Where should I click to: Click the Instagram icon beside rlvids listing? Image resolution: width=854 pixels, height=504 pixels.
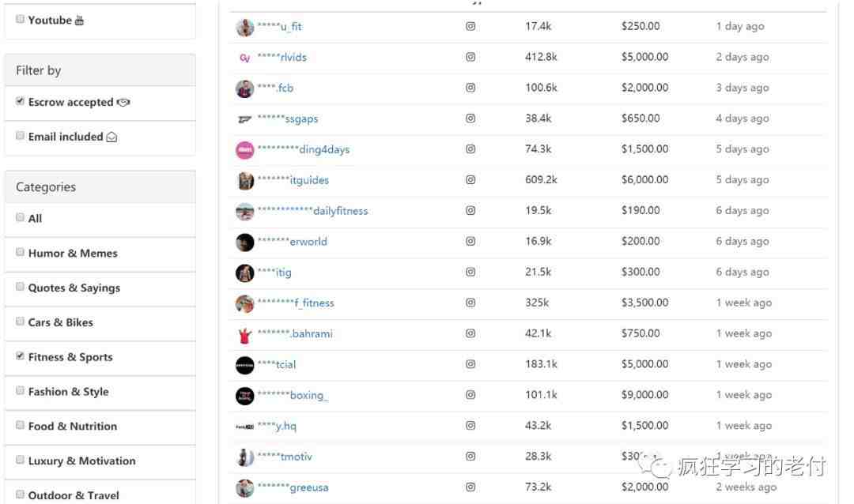tap(470, 57)
